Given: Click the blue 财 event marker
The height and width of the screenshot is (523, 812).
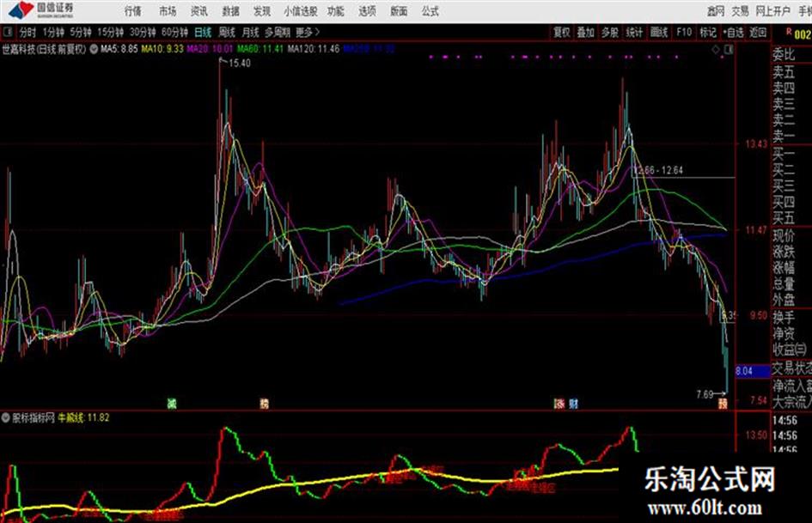Looking at the screenshot, I should coord(573,404).
